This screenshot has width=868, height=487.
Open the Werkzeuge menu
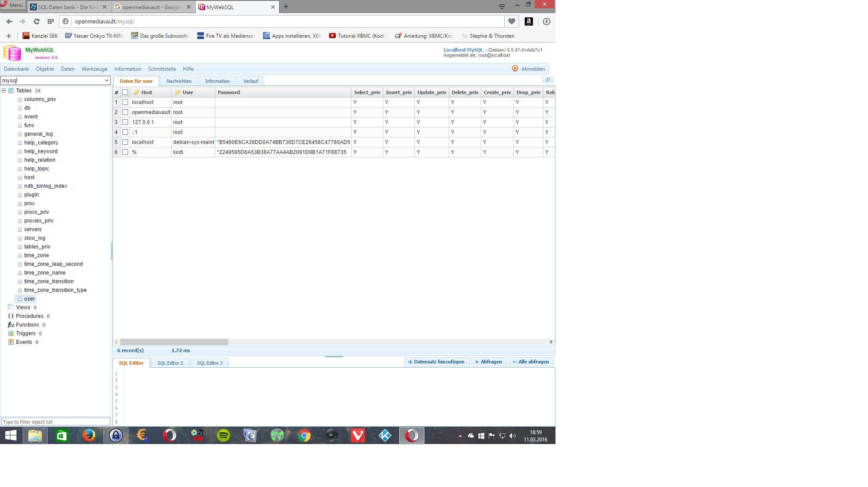pos(94,69)
